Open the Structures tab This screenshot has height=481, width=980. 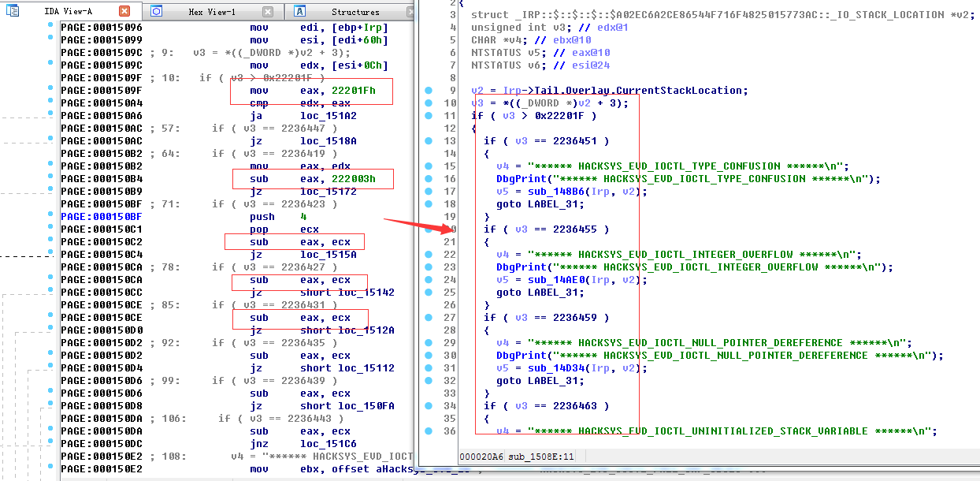(355, 12)
